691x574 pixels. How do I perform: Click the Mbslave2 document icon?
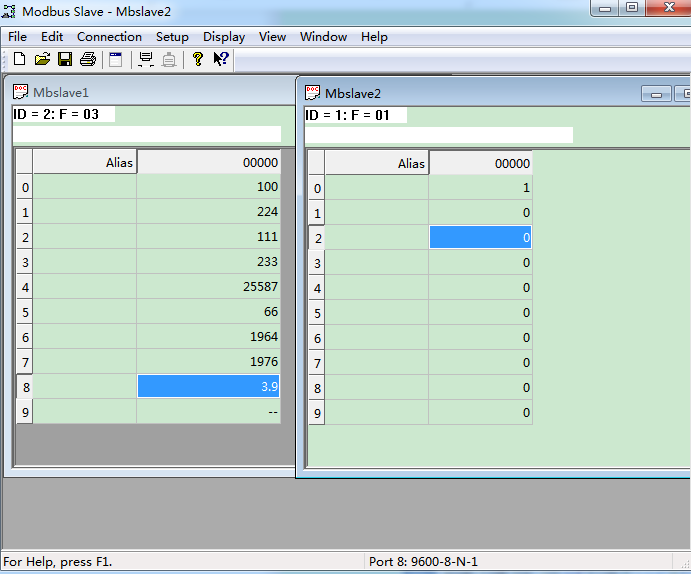[312, 93]
